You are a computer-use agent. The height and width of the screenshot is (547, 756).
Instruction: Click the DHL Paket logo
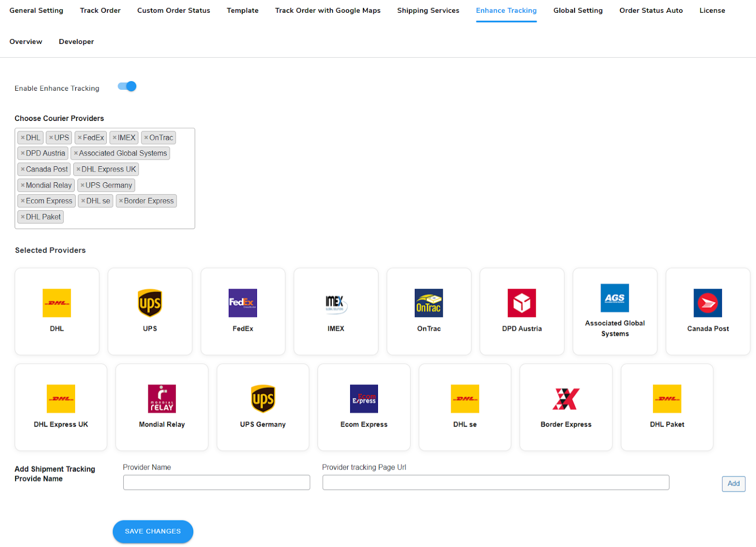pos(667,399)
